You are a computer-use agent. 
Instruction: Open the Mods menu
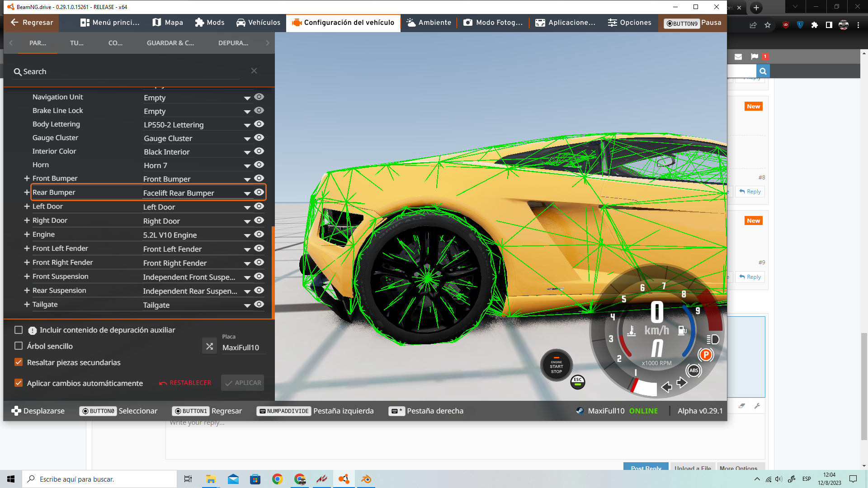pos(210,23)
